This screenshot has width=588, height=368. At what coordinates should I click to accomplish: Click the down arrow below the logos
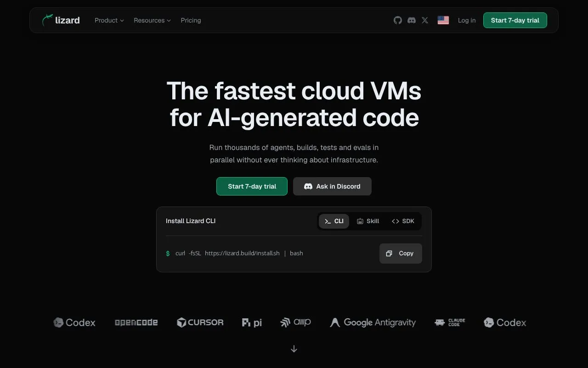click(x=294, y=349)
